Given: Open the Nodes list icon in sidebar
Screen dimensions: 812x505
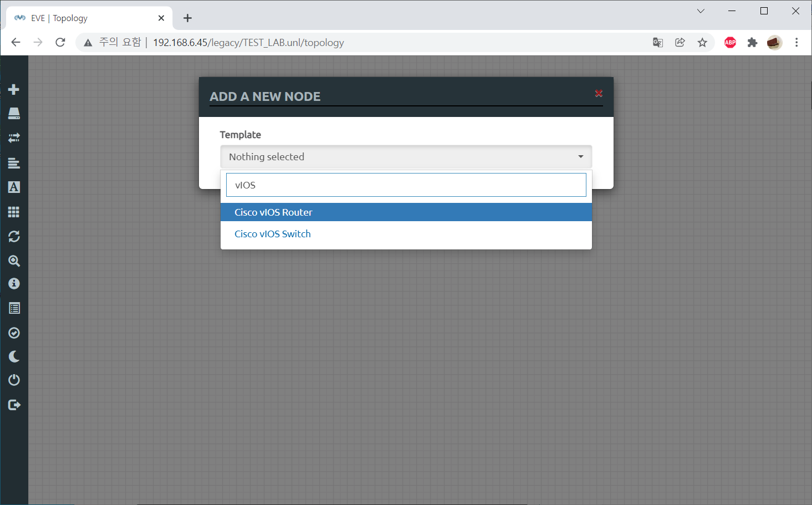Looking at the screenshot, I should [14, 114].
